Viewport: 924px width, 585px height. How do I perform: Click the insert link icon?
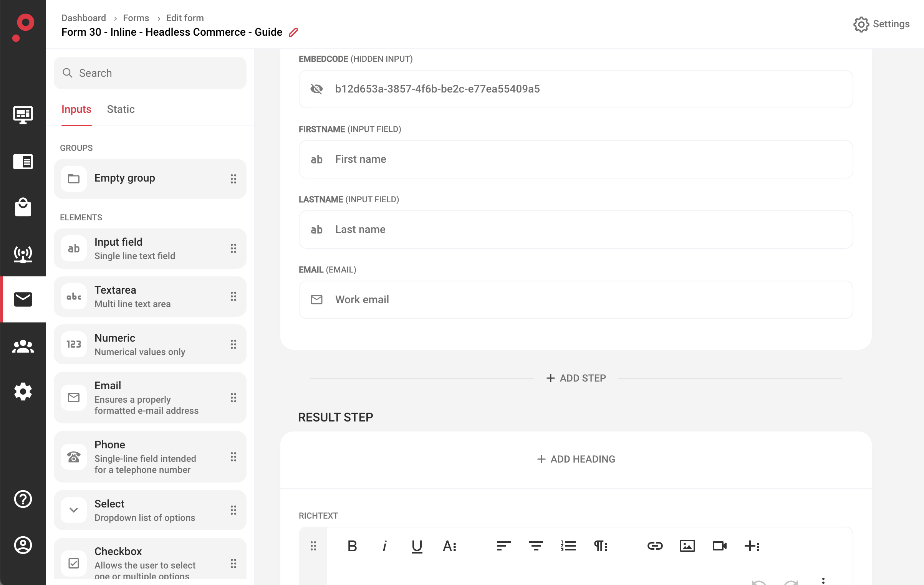[655, 546]
